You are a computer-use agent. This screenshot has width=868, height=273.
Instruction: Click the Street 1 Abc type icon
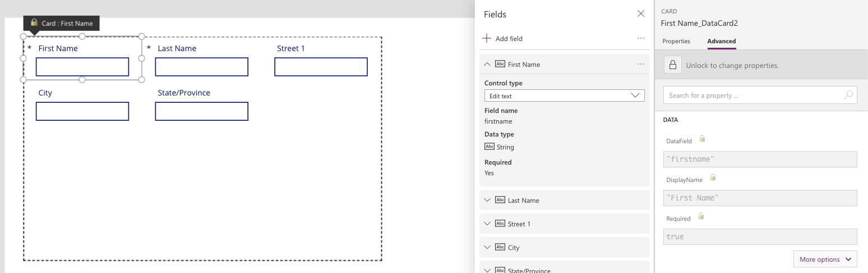pos(500,224)
